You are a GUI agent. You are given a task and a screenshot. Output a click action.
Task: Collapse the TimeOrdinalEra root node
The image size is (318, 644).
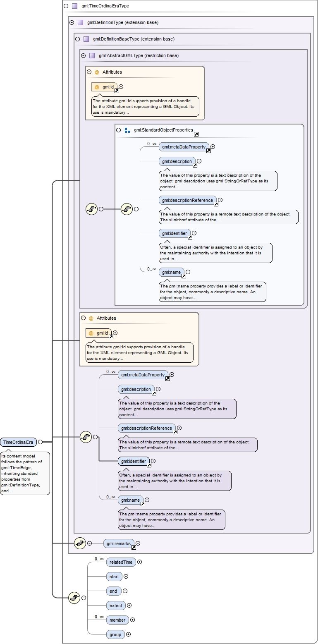pyautogui.click(x=40, y=442)
